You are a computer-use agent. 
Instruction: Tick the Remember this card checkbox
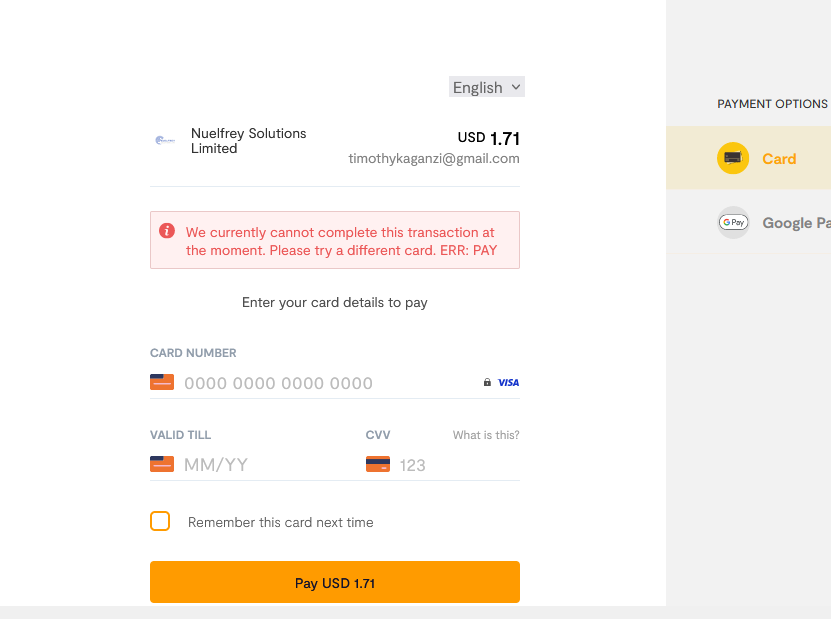tap(160, 521)
